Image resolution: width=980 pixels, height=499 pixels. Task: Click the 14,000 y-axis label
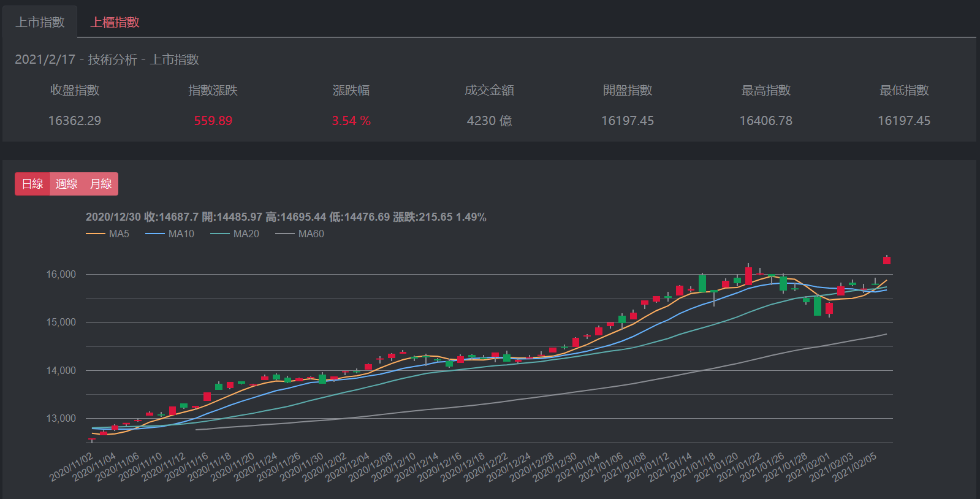click(x=61, y=370)
